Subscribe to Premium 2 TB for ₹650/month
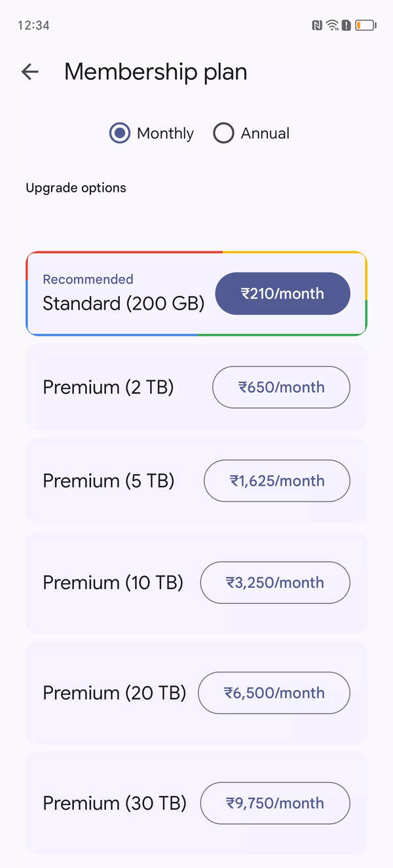This screenshot has width=393, height=868. point(281,387)
